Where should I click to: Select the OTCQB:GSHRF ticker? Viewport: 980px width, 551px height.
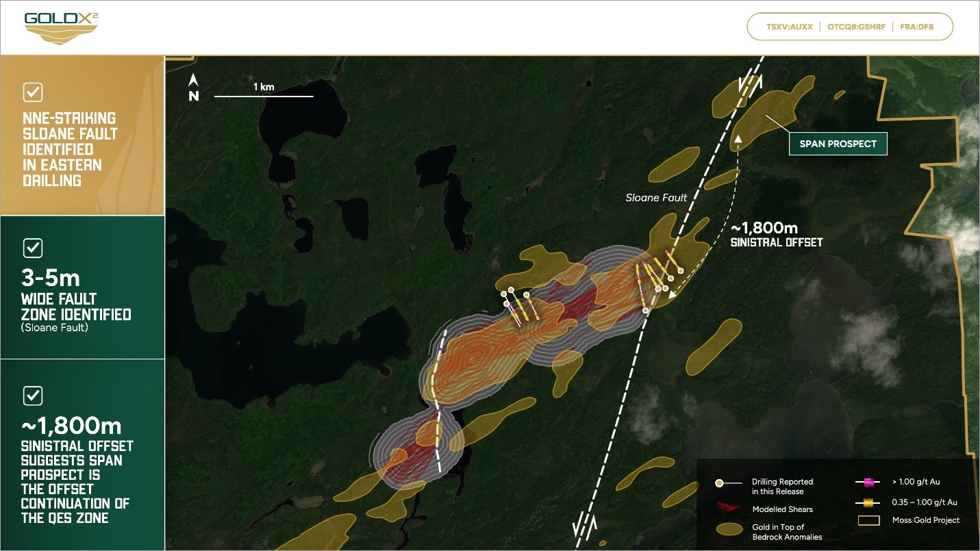(856, 27)
